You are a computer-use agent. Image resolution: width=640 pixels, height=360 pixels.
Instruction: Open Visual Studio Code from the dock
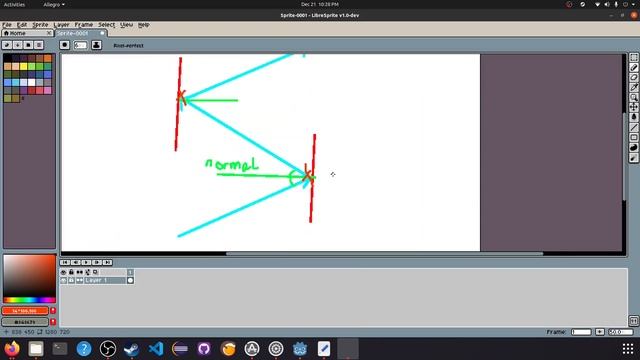pos(156,349)
